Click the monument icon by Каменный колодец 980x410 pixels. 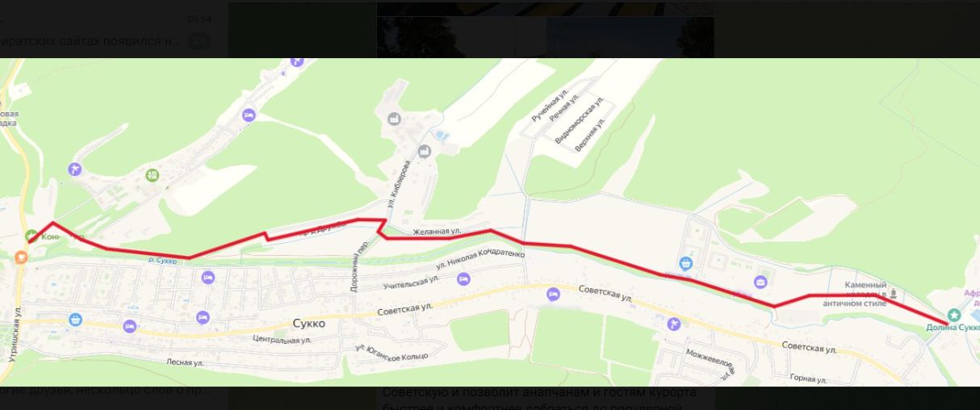pos(893,295)
